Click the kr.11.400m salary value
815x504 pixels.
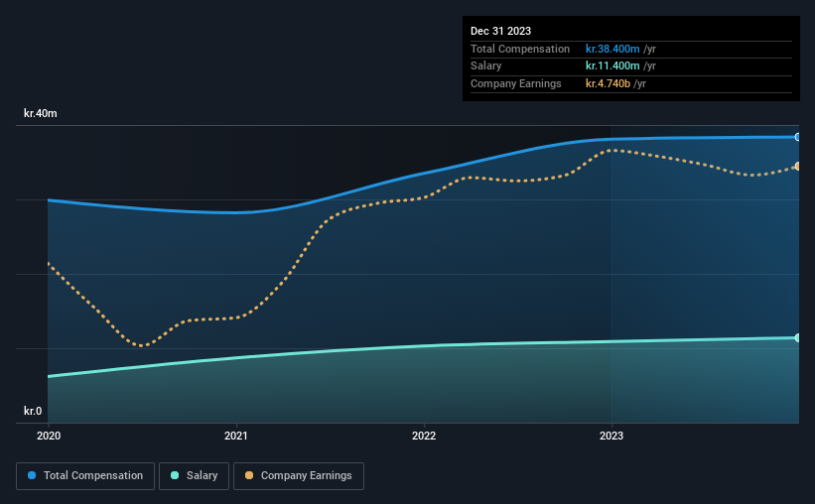(x=612, y=66)
